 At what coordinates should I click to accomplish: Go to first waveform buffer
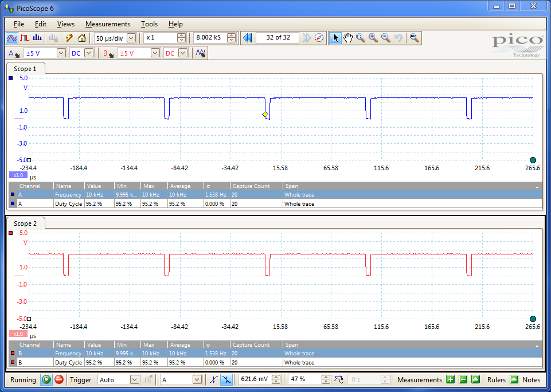click(x=248, y=38)
